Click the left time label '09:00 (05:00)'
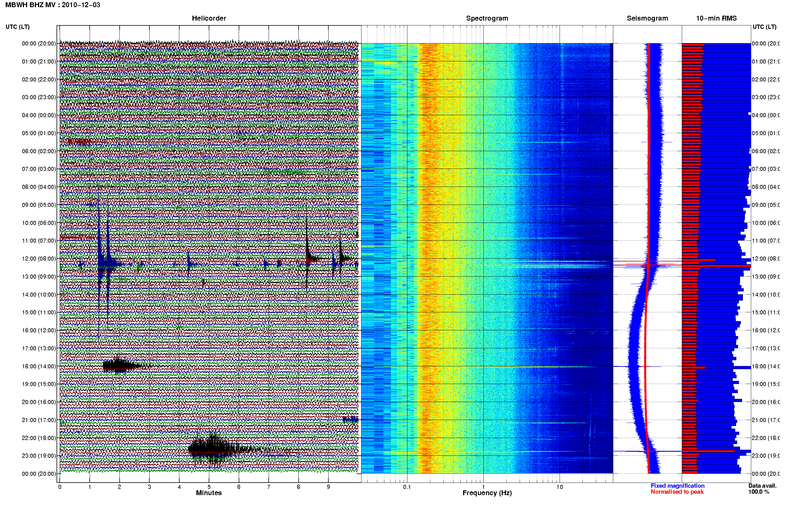The height and width of the screenshot is (508, 812). click(39, 205)
